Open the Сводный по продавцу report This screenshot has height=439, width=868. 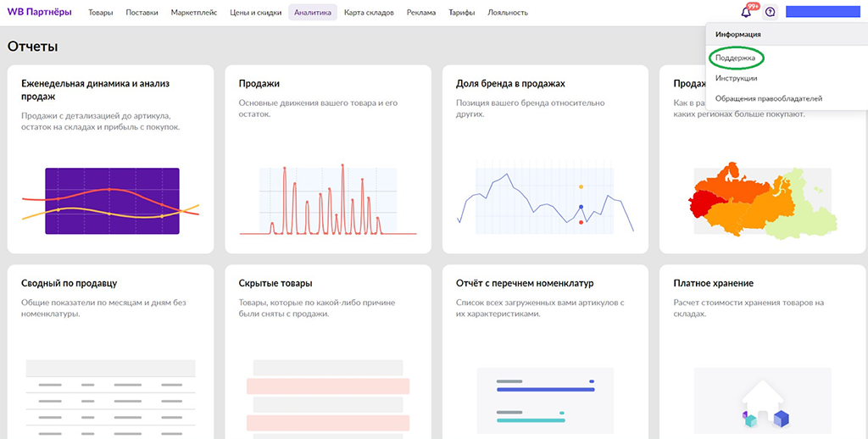pos(111,352)
